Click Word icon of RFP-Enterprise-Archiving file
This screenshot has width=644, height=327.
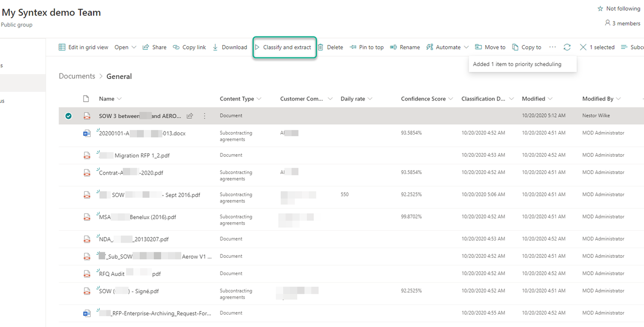pos(86,313)
